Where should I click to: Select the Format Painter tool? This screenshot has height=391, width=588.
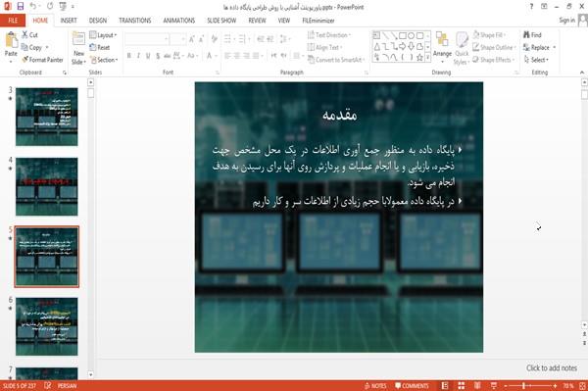click(x=42, y=60)
